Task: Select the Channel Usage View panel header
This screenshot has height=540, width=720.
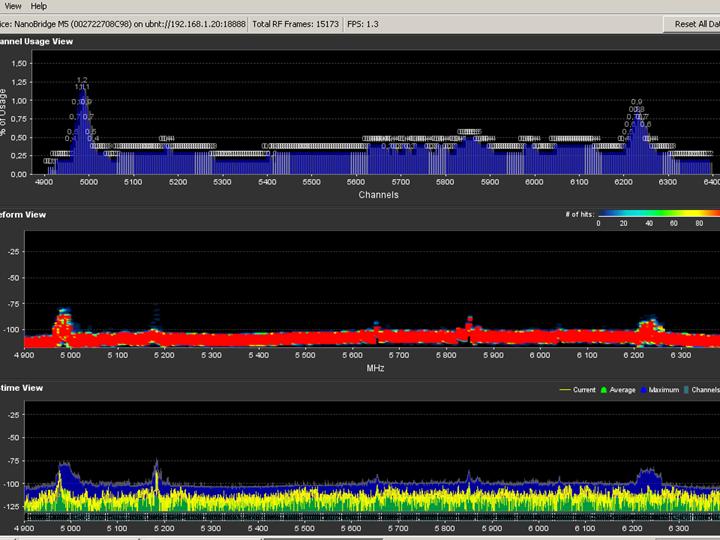Action: click(36, 41)
